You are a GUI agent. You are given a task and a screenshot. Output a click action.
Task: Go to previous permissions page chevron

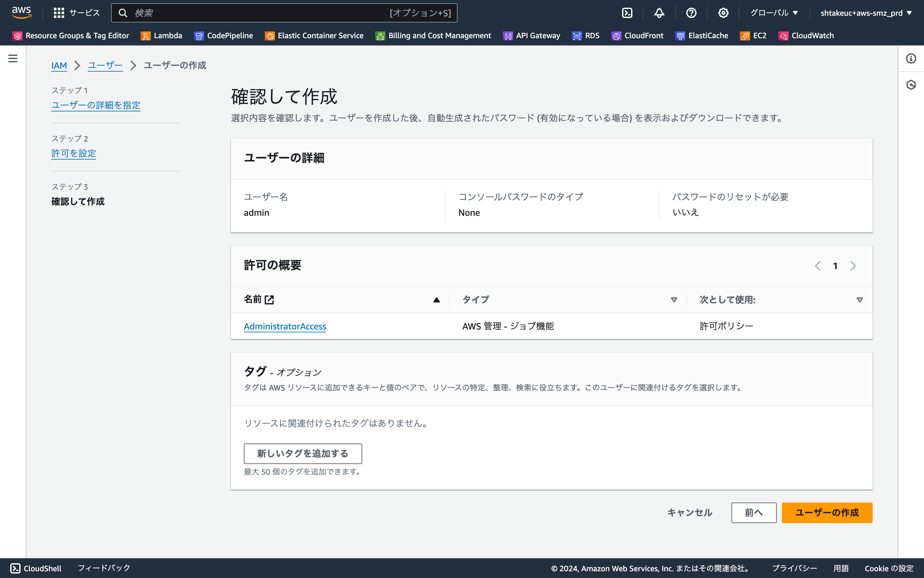(x=817, y=266)
